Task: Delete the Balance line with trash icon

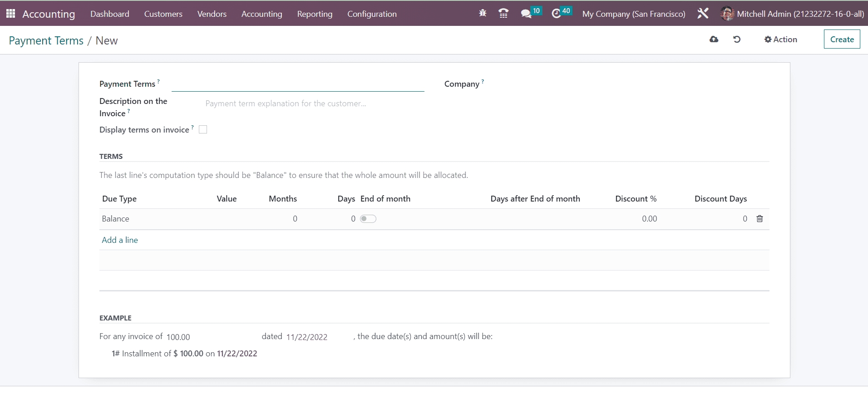Action: pos(759,219)
